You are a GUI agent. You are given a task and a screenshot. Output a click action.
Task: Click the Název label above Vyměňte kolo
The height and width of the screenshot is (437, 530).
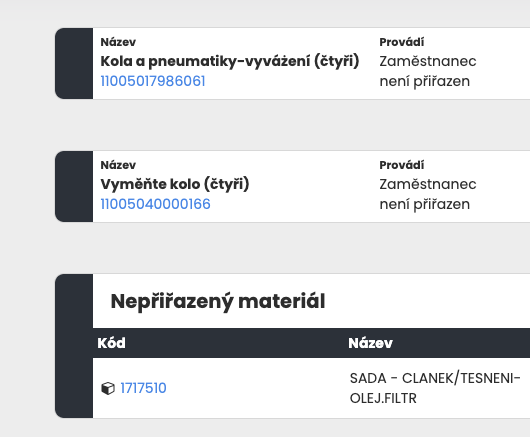click(118, 165)
